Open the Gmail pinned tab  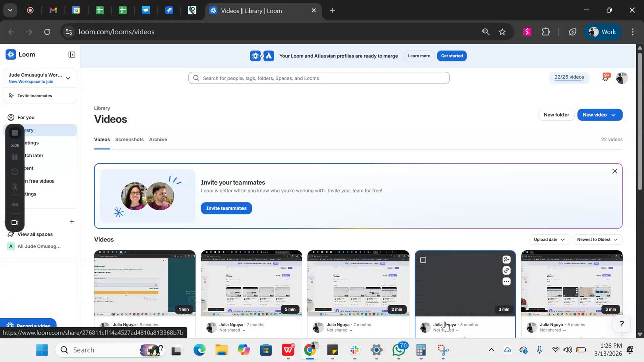pyautogui.click(x=53, y=10)
